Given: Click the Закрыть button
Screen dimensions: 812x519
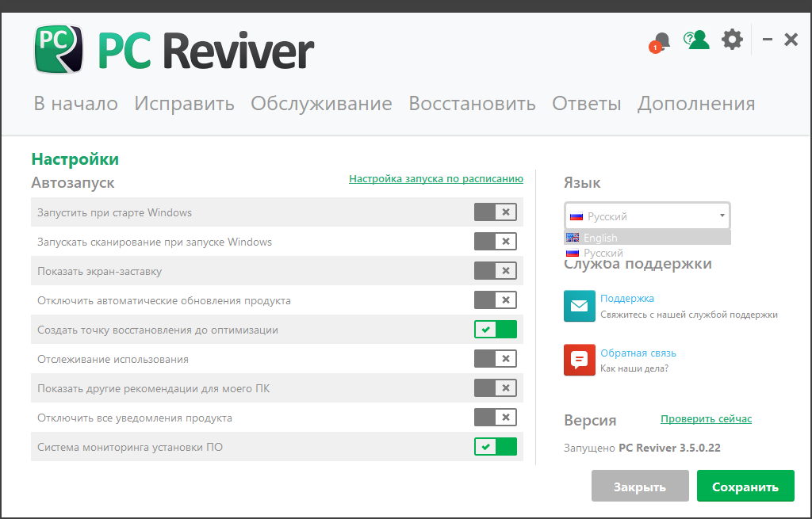Looking at the screenshot, I should point(640,486).
